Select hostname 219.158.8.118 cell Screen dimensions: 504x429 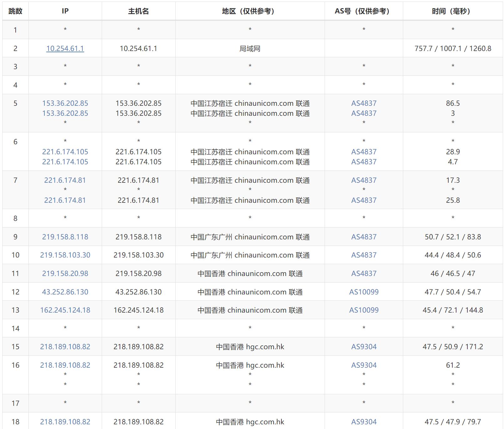[139, 237]
